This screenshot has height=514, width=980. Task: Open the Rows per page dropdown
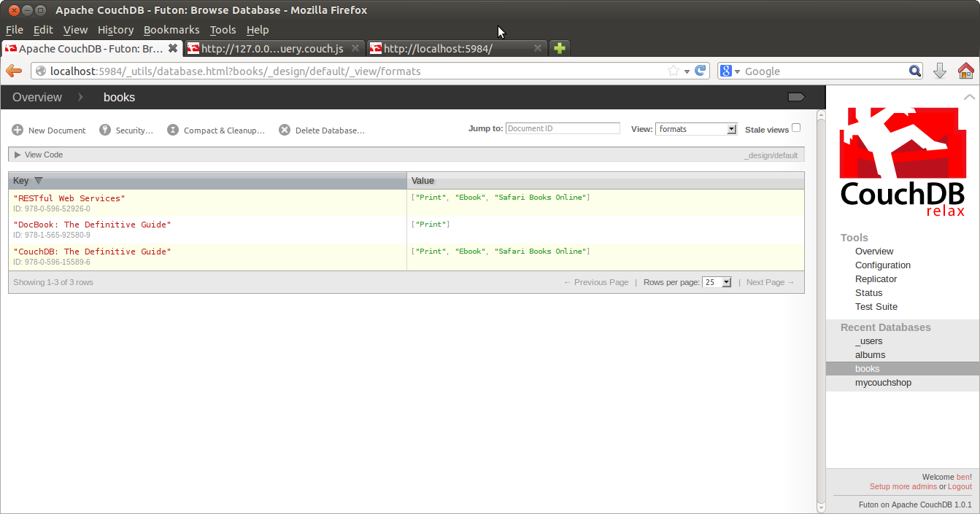click(x=717, y=282)
